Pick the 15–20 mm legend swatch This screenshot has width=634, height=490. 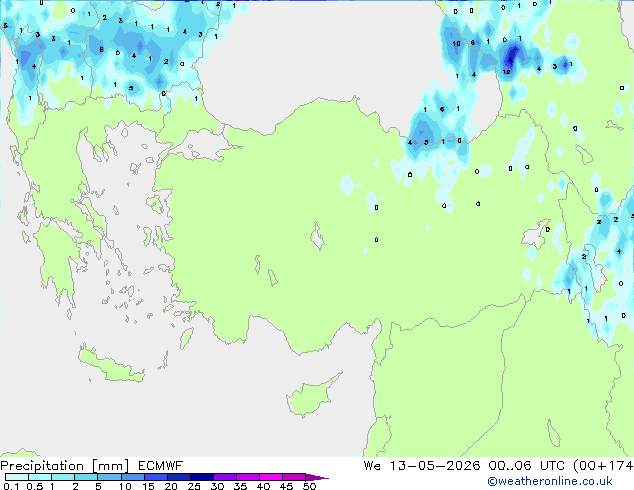pyautogui.click(x=155, y=477)
